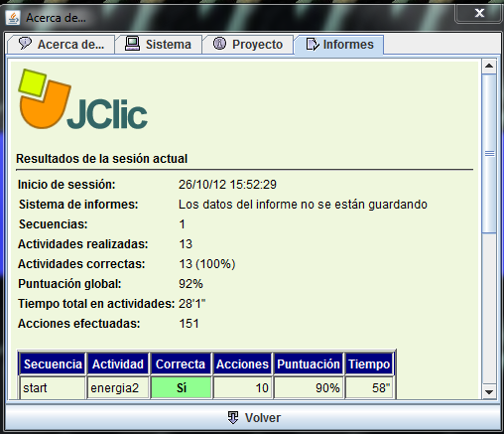Image resolution: width=504 pixels, height=434 pixels.
Task: Click the report icon on Informes tab
Action: (313, 44)
